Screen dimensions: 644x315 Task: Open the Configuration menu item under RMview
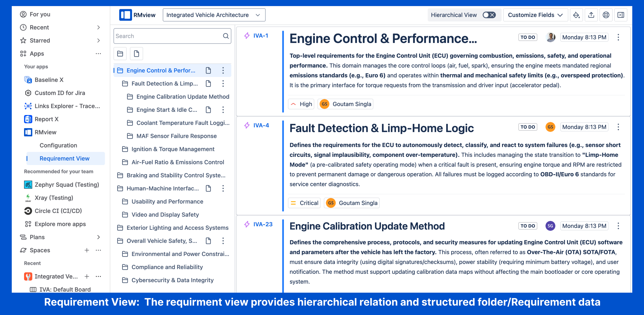point(58,145)
